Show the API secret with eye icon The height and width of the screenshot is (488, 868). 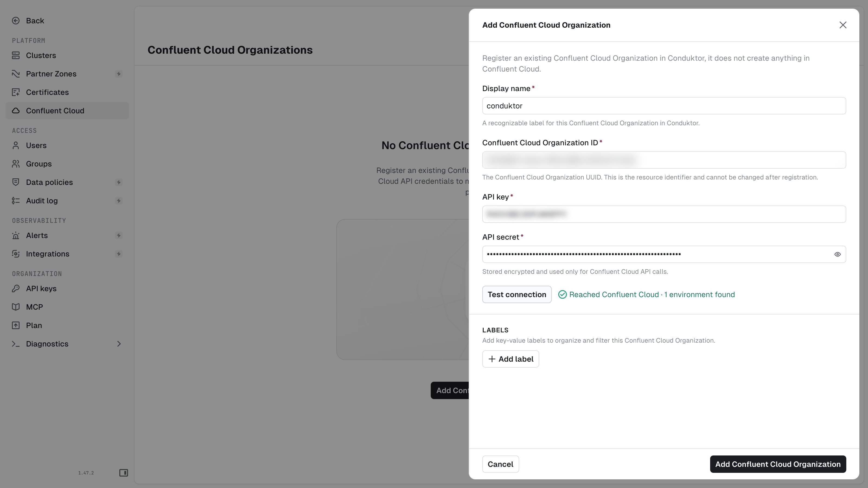click(837, 254)
